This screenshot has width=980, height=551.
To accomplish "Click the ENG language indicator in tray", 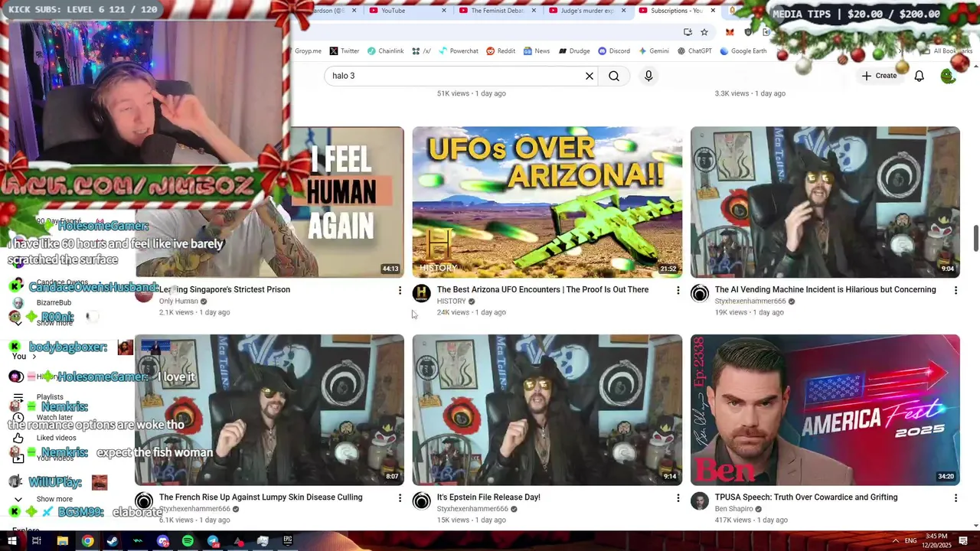I will (910, 541).
